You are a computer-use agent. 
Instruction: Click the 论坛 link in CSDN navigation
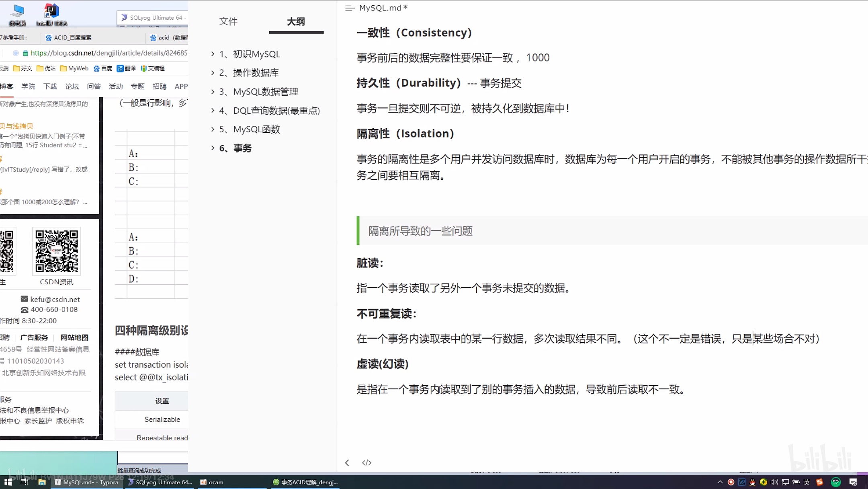coord(72,86)
